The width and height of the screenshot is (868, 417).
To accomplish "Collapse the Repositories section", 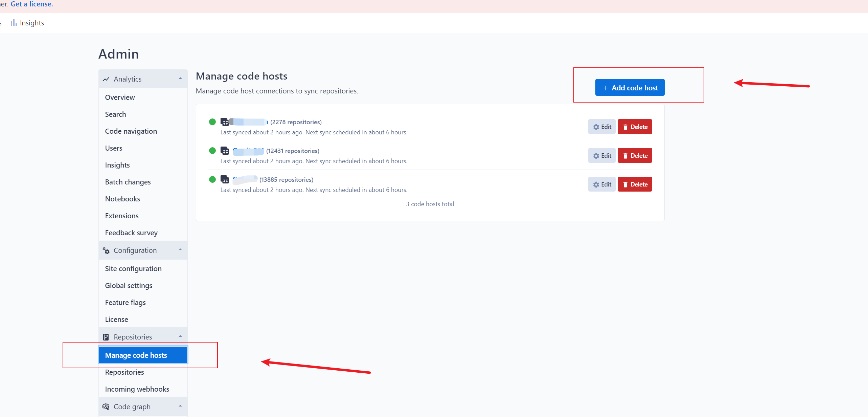I will 180,336.
